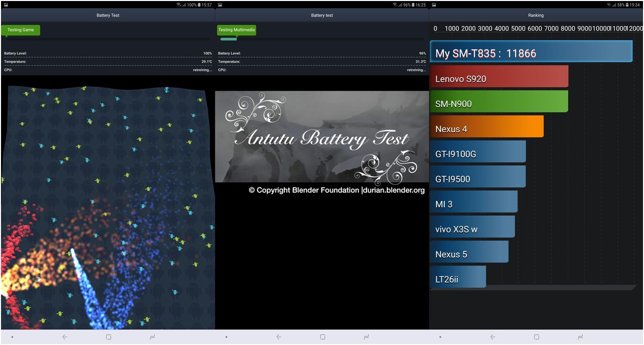The width and height of the screenshot is (644, 345).
Task: Tap the picture notification icon beside the 15:57 status bar
Action: click(x=6, y=5)
